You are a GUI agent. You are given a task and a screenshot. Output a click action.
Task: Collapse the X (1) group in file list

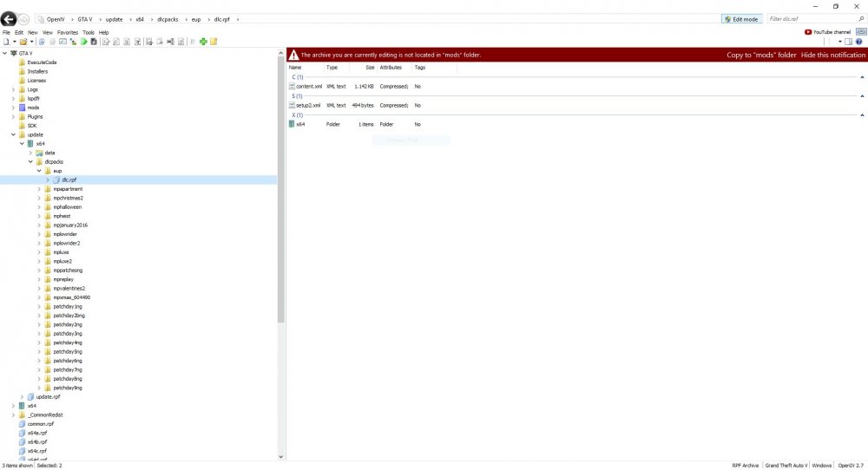click(x=862, y=115)
